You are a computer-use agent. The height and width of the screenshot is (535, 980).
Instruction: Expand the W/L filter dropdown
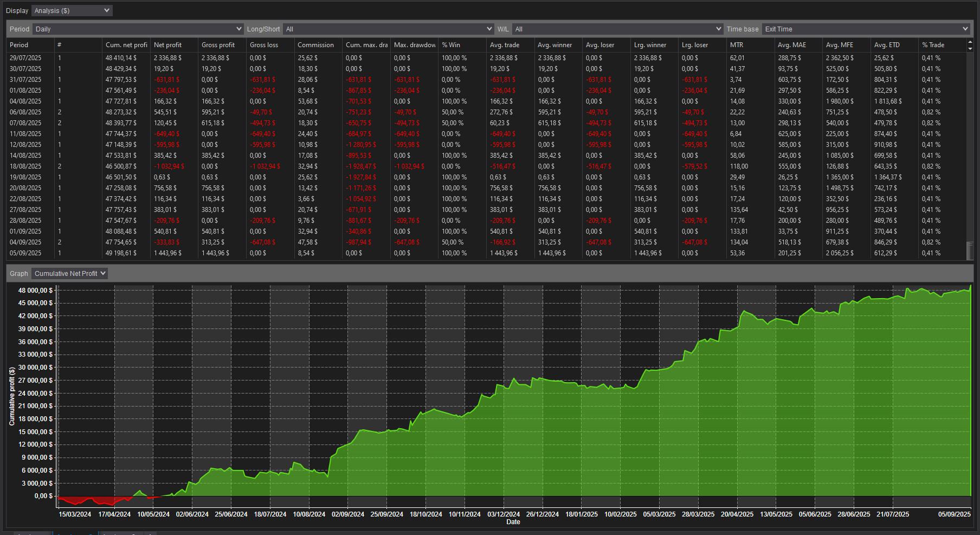(x=617, y=29)
